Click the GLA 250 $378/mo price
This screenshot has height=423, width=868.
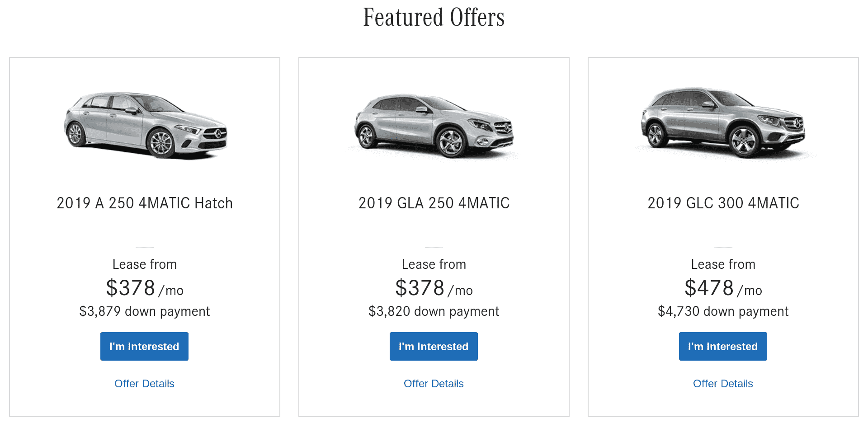click(x=434, y=288)
